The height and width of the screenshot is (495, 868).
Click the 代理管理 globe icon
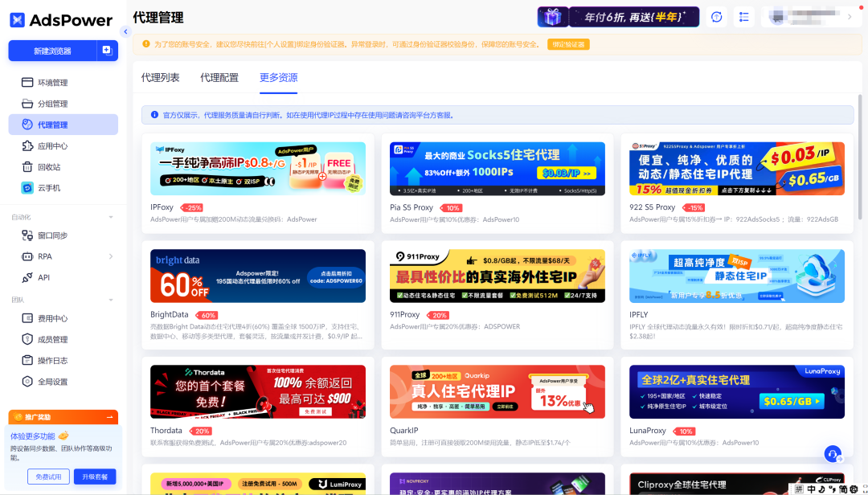point(27,125)
